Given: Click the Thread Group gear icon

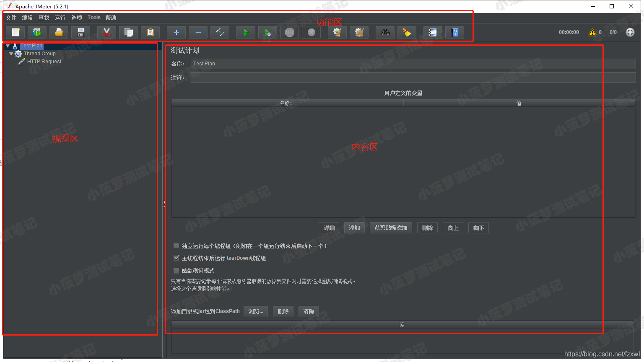Looking at the screenshot, I should [18, 54].
